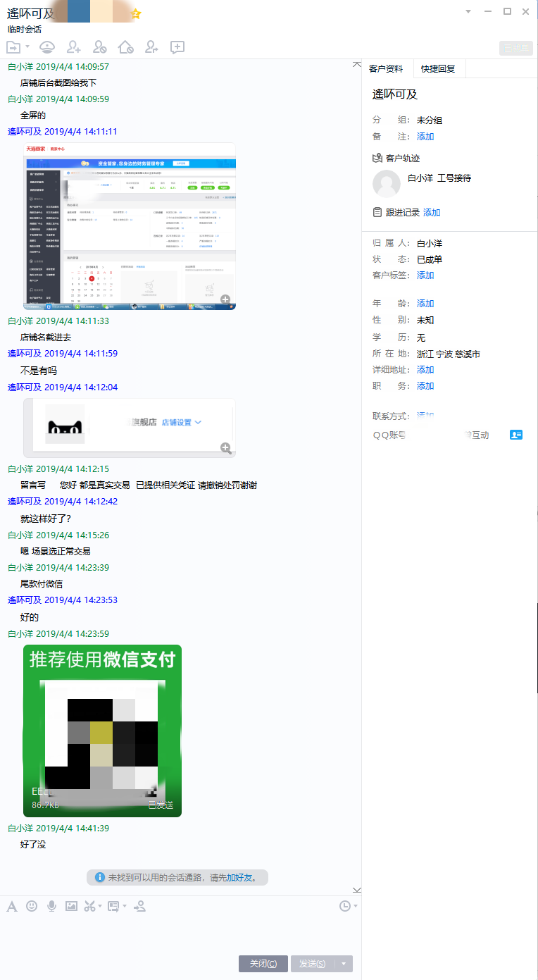538x980 pixels.
Task: Open the file transfer folder icon
Action: 13,47
